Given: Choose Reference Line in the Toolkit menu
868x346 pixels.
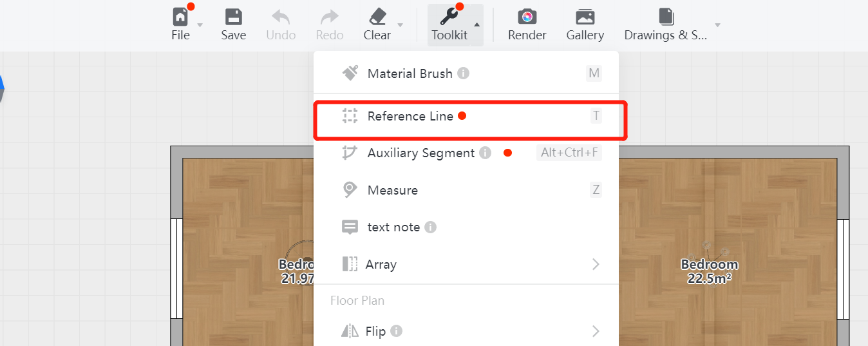Looking at the screenshot, I should click(410, 116).
